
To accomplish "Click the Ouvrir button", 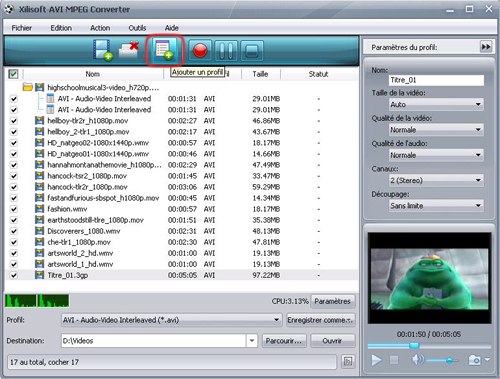I will pyautogui.click(x=332, y=341).
